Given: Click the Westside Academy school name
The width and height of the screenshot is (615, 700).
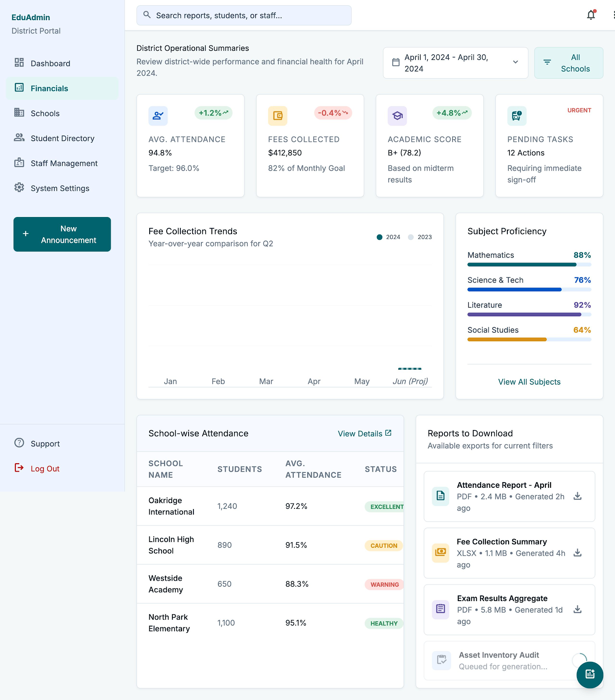Looking at the screenshot, I should (165, 584).
